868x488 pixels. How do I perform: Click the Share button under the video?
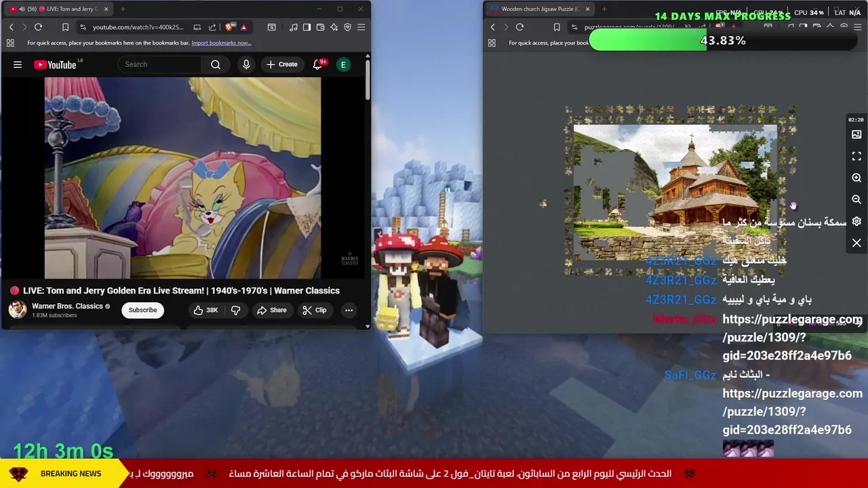(x=271, y=310)
